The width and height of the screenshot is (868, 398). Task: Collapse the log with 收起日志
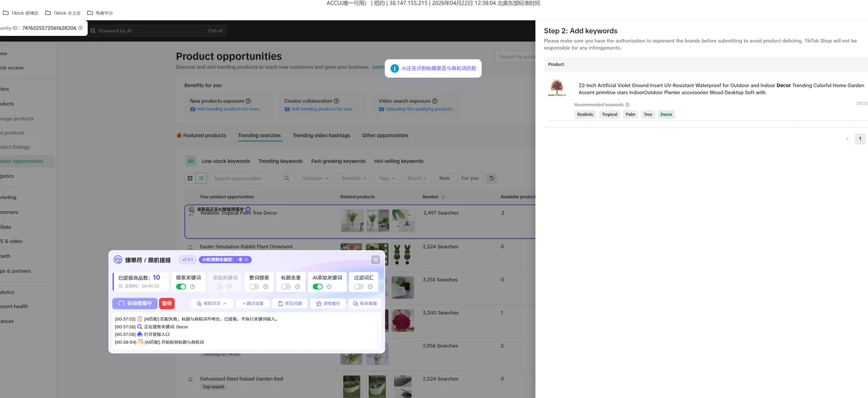(212, 303)
